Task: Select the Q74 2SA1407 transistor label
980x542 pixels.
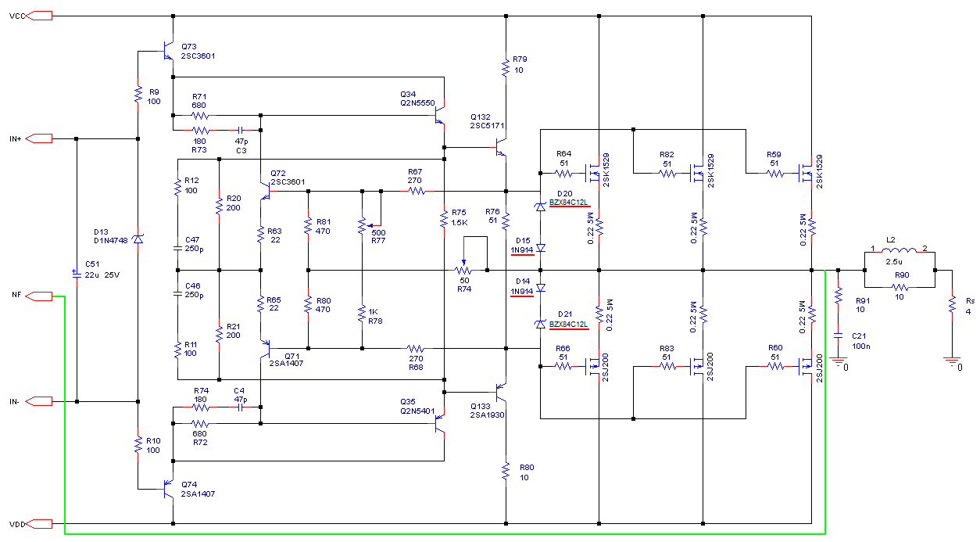Action: (x=198, y=490)
